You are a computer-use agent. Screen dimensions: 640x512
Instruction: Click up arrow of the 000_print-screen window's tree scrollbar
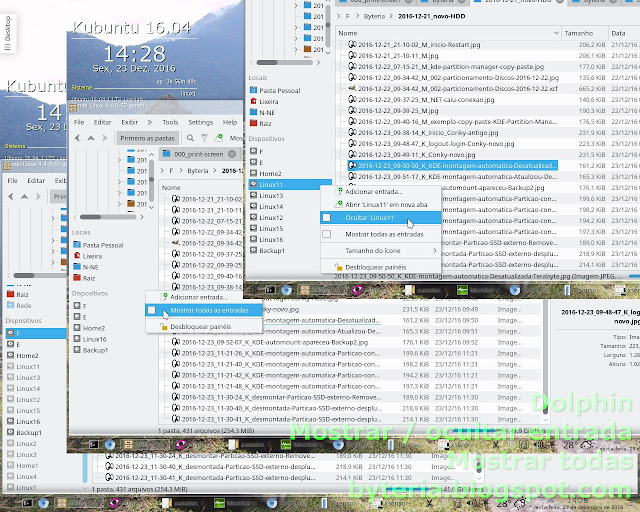tap(151, 155)
